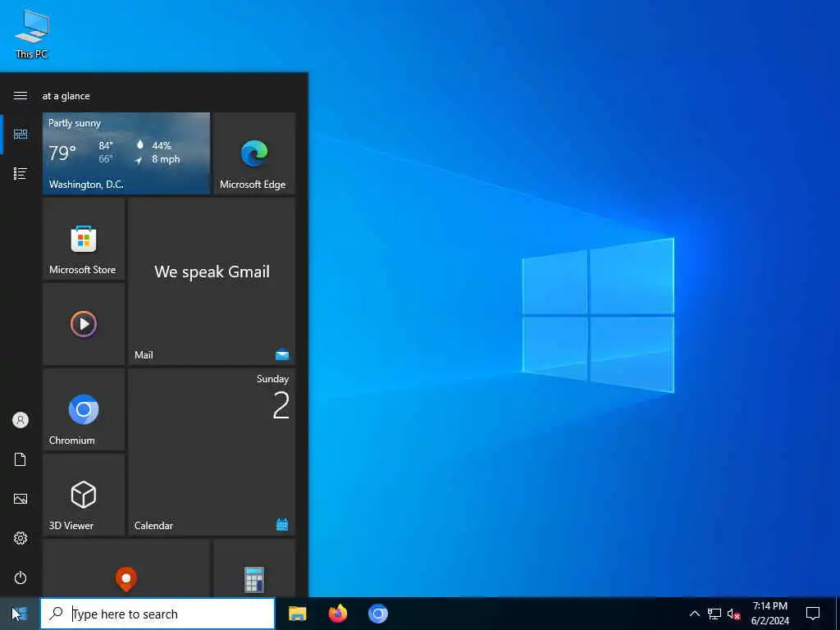
Task: Click the user account icon in Start
Action: point(21,420)
